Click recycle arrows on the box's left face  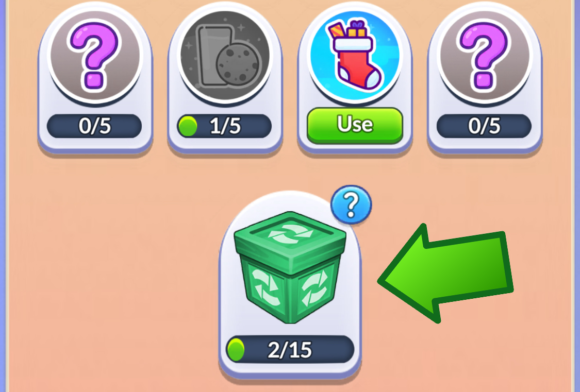pyautogui.click(x=266, y=287)
